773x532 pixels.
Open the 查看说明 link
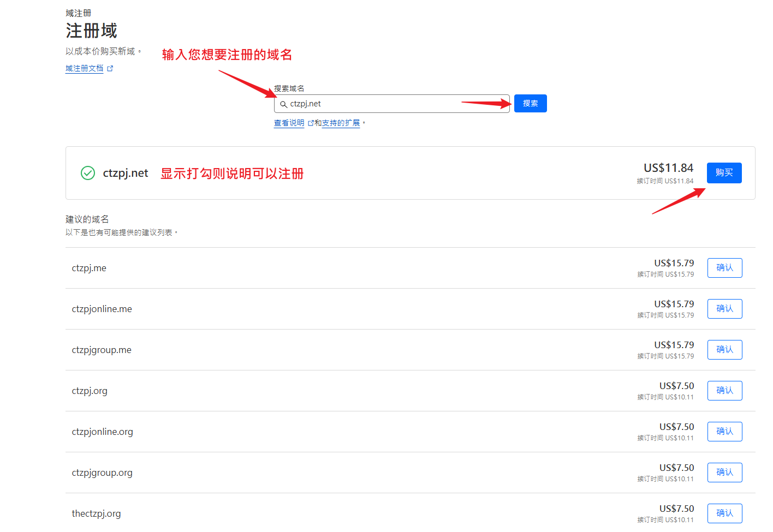pyautogui.click(x=289, y=123)
